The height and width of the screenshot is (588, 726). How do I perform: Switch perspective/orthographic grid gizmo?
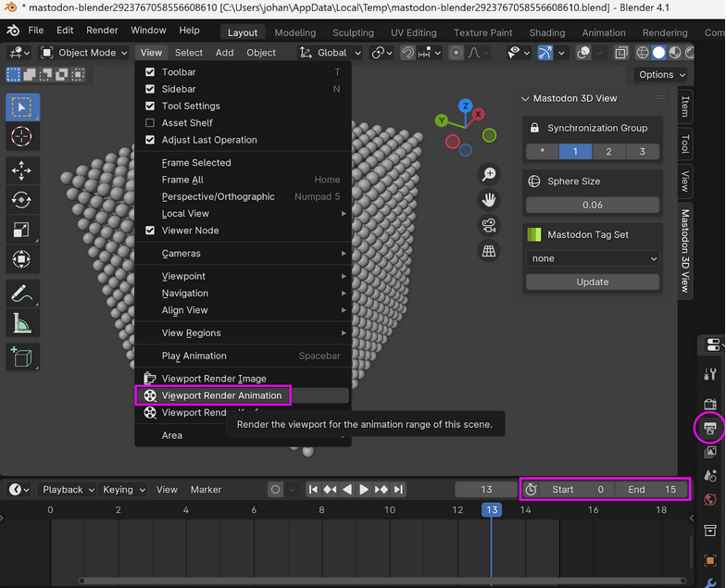(489, 251)
